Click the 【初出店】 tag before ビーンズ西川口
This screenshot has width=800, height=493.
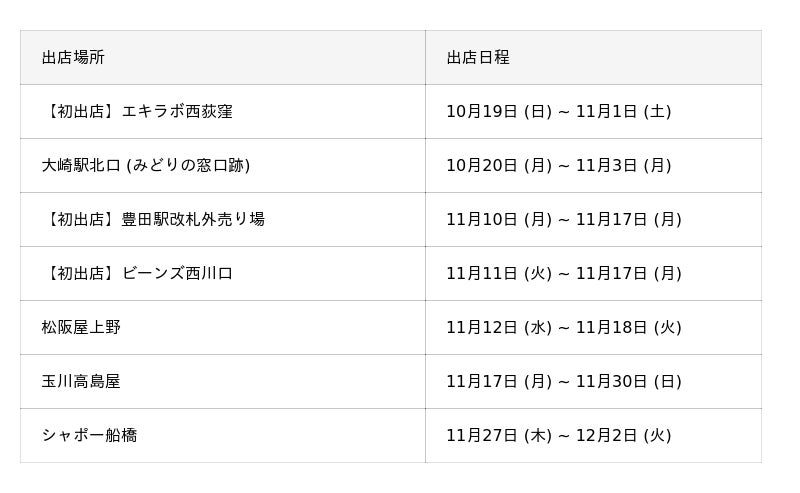tap(80, 274)
